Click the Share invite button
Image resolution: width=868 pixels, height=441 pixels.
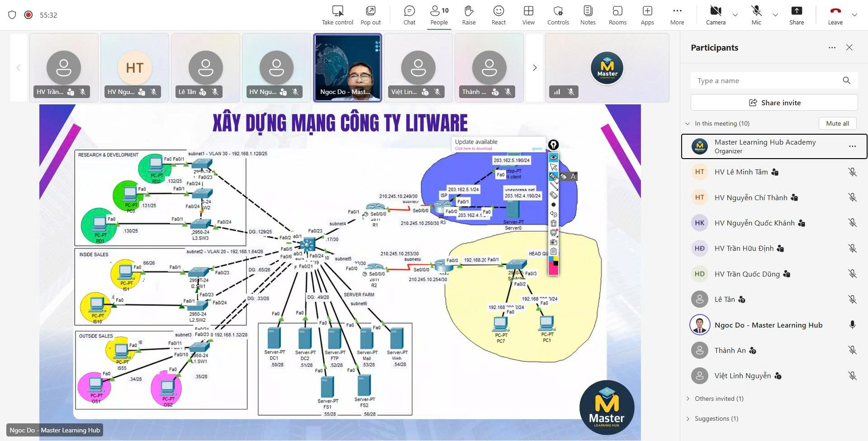point(774,103)
